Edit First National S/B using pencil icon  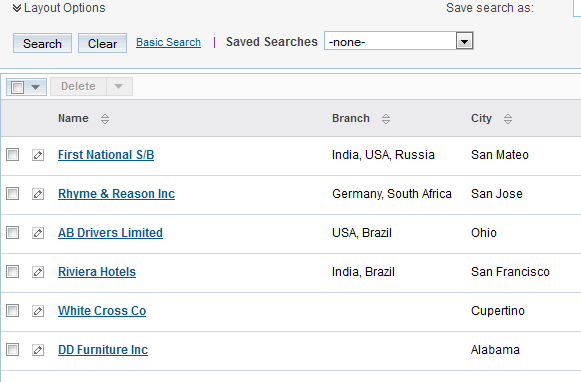(x=38, y=155)
